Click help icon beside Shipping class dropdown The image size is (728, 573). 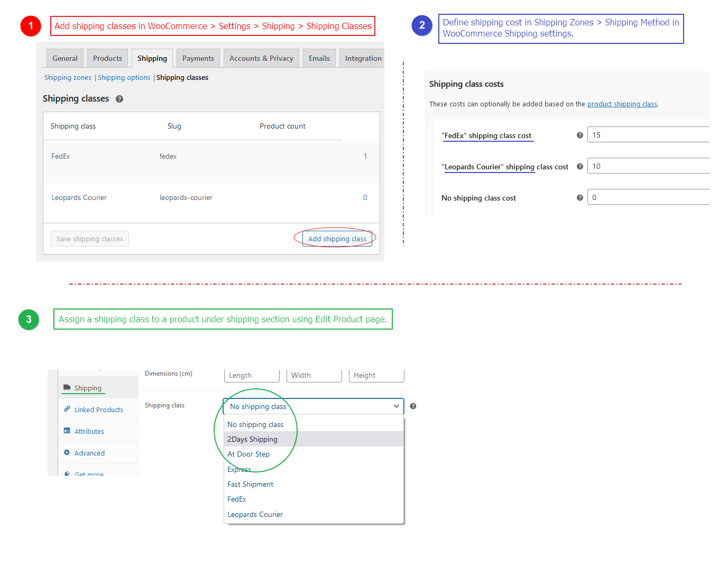(413, 406)
